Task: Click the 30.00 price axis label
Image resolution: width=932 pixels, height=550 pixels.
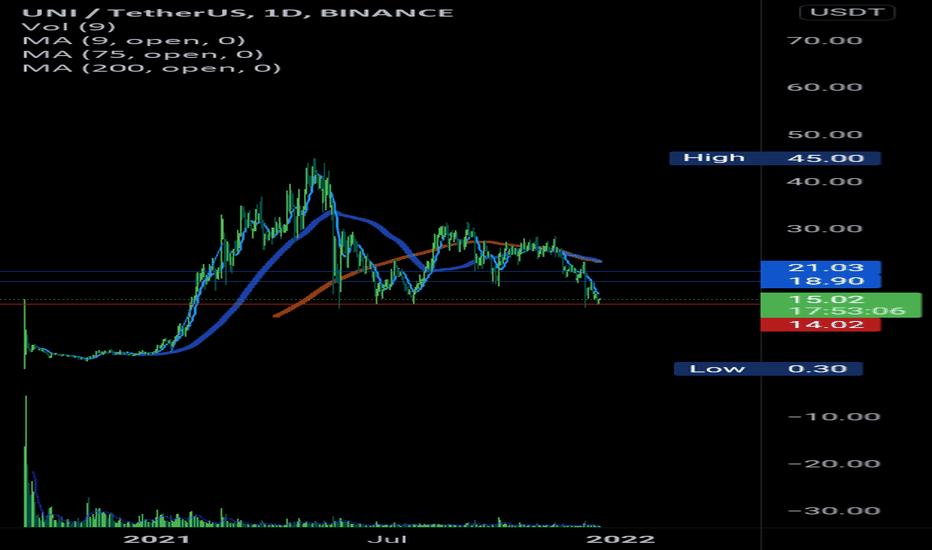Action: (824, 228)
